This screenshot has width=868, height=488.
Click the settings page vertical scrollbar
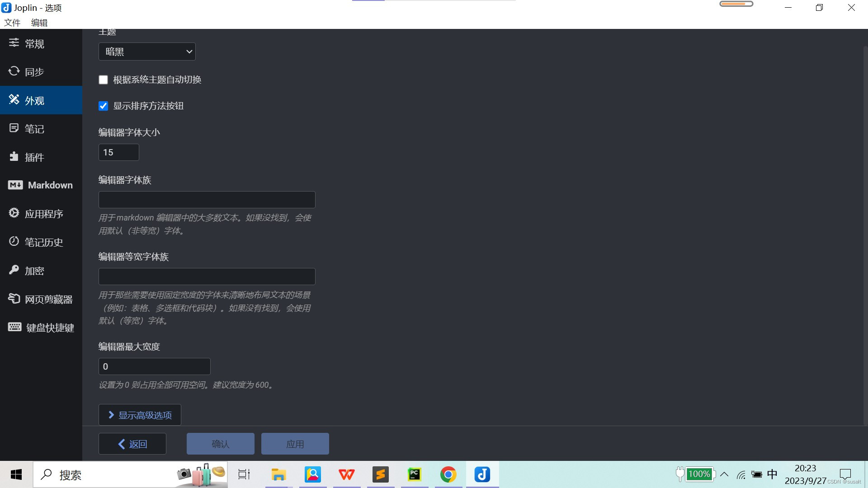(865, 235)
